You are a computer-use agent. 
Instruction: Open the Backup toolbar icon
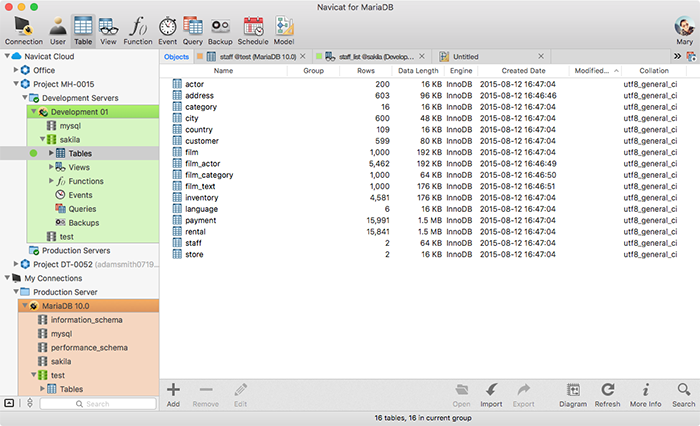(x=220, y=30)
